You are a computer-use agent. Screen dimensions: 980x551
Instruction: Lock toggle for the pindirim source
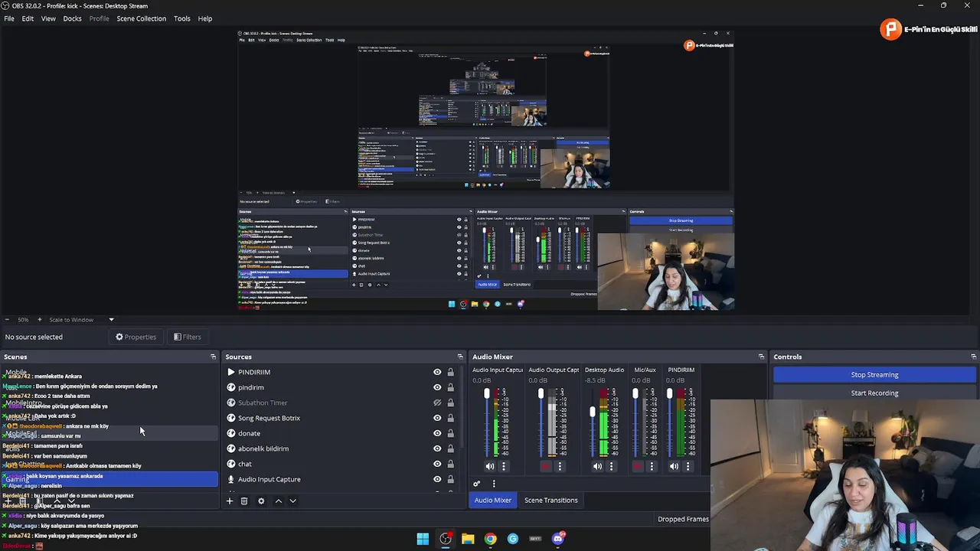click(x=450, y=387)
